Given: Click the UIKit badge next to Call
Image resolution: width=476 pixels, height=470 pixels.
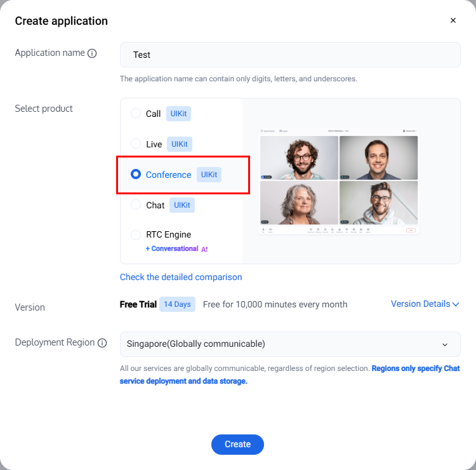Looking at the screenshot, I should (x=178, y=114).
